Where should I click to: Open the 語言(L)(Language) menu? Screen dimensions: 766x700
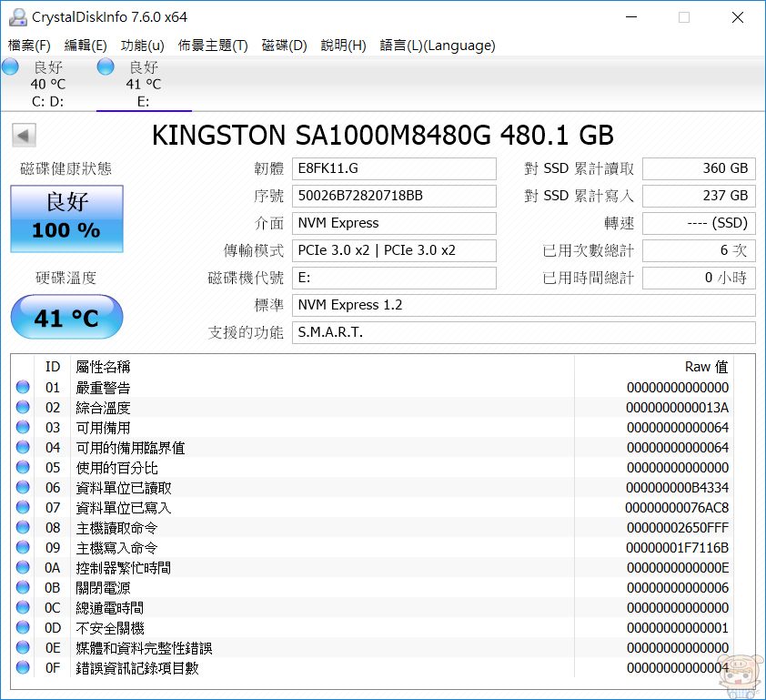pos(438,46)
